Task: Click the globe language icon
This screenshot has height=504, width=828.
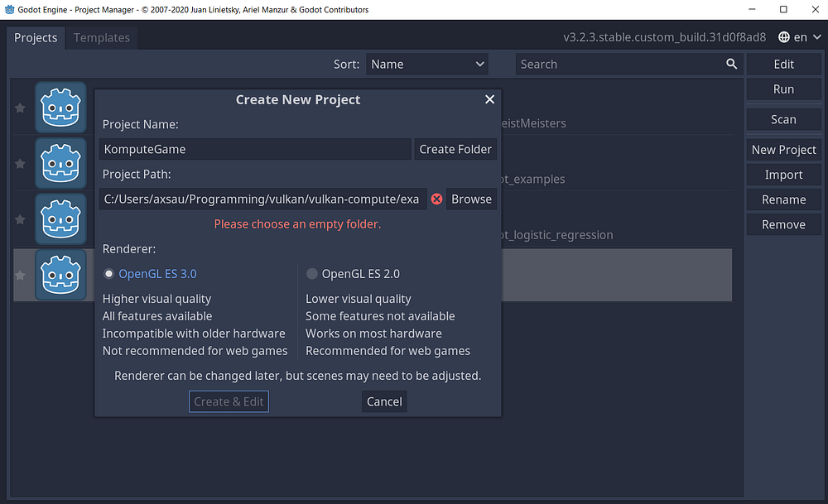Action: click(x=784, y=37)
